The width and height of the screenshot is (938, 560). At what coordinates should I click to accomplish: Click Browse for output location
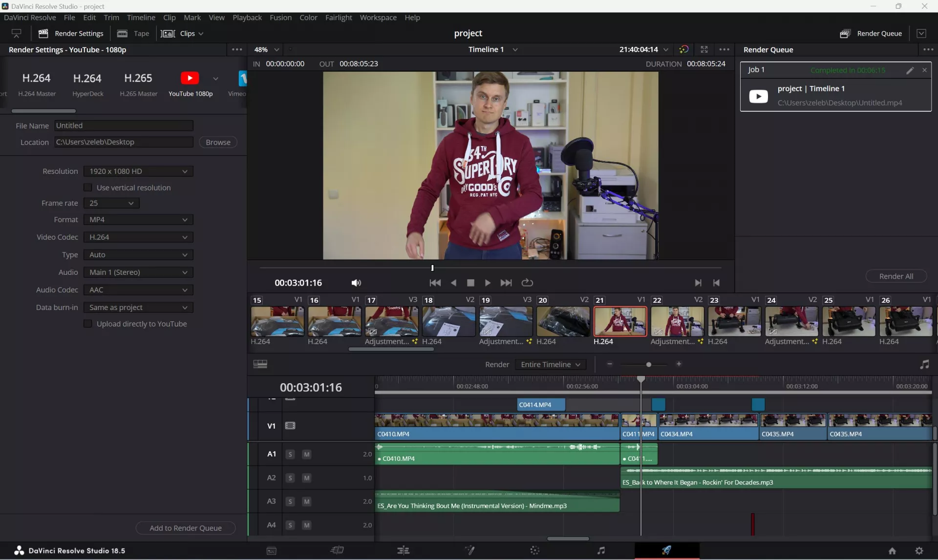[x=218, y=142]
